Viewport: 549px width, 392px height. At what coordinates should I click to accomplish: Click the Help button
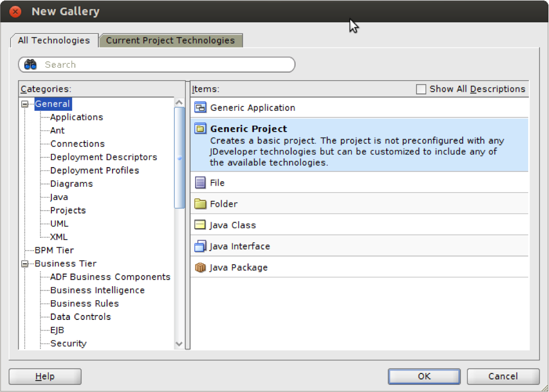[x=45, y=377]
